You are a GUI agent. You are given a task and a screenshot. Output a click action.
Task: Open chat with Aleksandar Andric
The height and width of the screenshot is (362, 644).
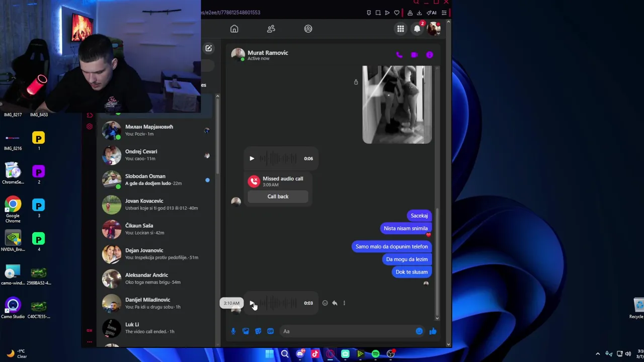(x=156, y=278)
